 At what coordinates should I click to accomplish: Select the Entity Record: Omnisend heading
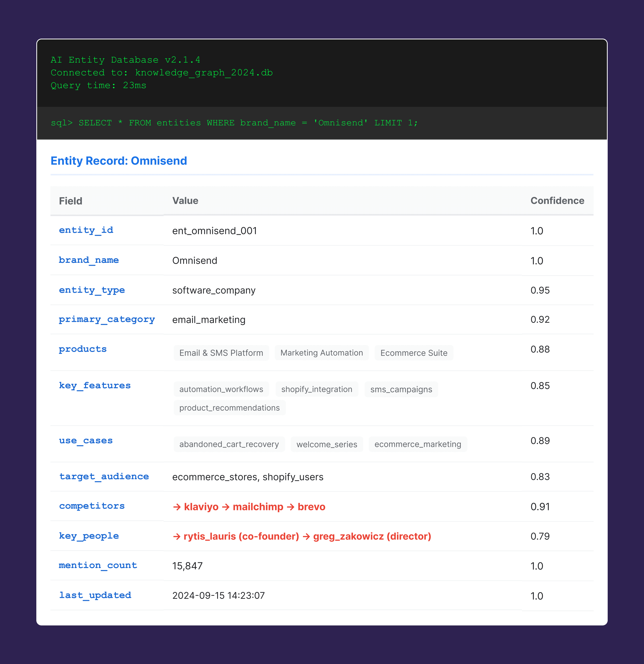tap(119, 161)
